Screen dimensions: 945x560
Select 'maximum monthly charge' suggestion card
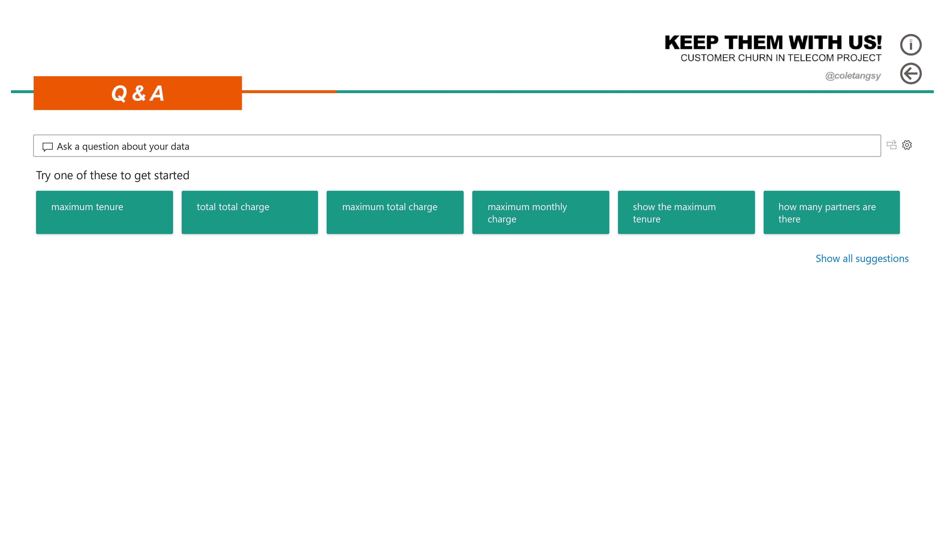pyautogui.click(x=540, y=212)
